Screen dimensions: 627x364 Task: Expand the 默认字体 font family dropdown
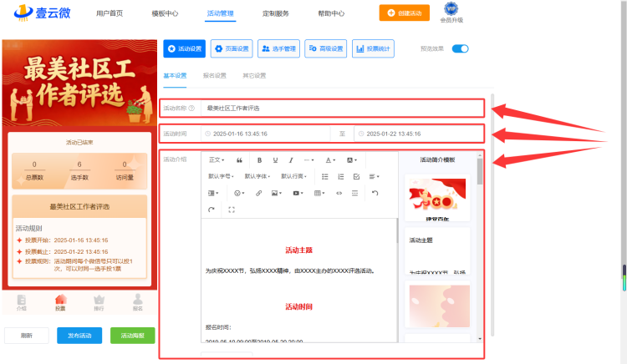pyautogui.click(x=257, y=176)
